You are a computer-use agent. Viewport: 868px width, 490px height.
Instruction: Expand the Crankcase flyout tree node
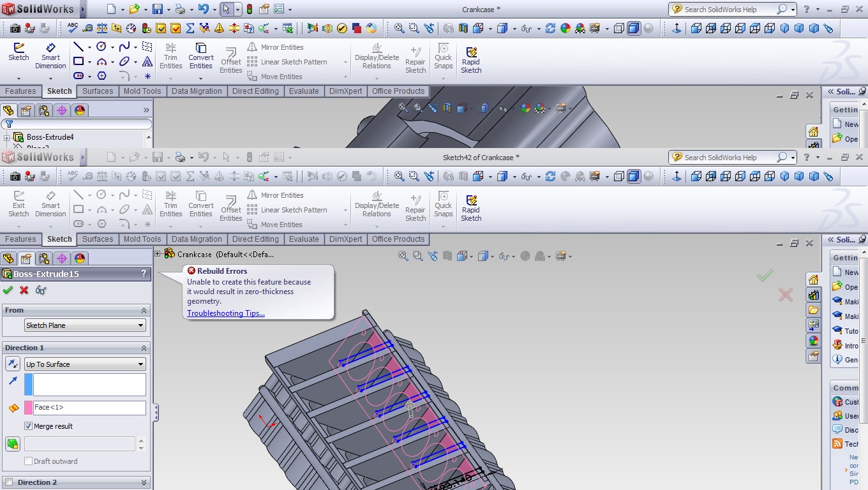click(x=158, y=254)
